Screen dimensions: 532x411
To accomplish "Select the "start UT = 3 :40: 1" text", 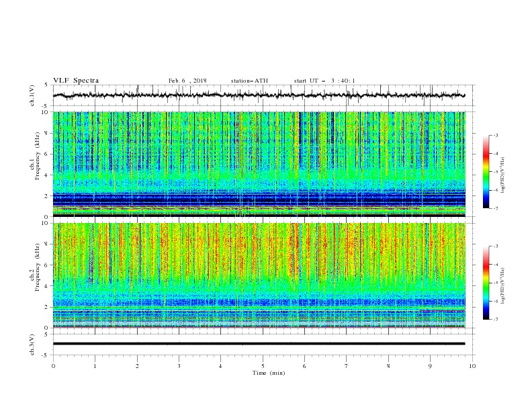I will [324, 81].
